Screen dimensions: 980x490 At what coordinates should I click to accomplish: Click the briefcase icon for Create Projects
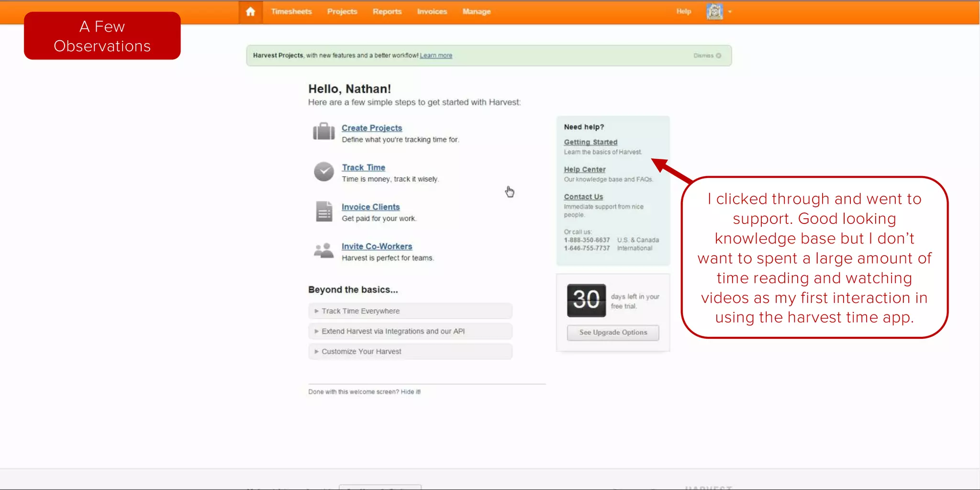coord(324,131)
